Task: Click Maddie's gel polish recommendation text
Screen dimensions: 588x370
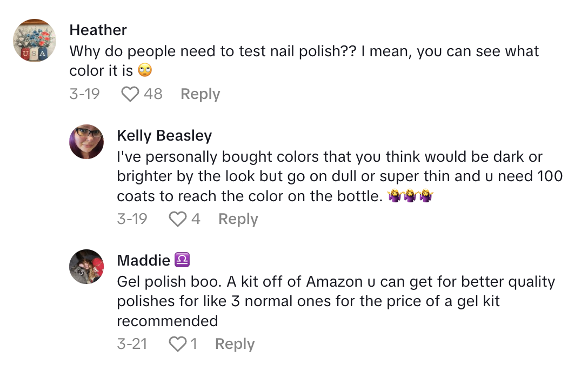Action: [335, 301]
